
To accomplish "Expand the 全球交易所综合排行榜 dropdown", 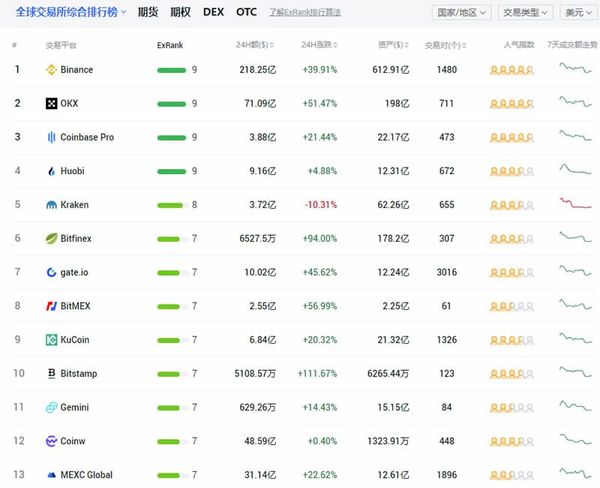I will pos(71,12).
